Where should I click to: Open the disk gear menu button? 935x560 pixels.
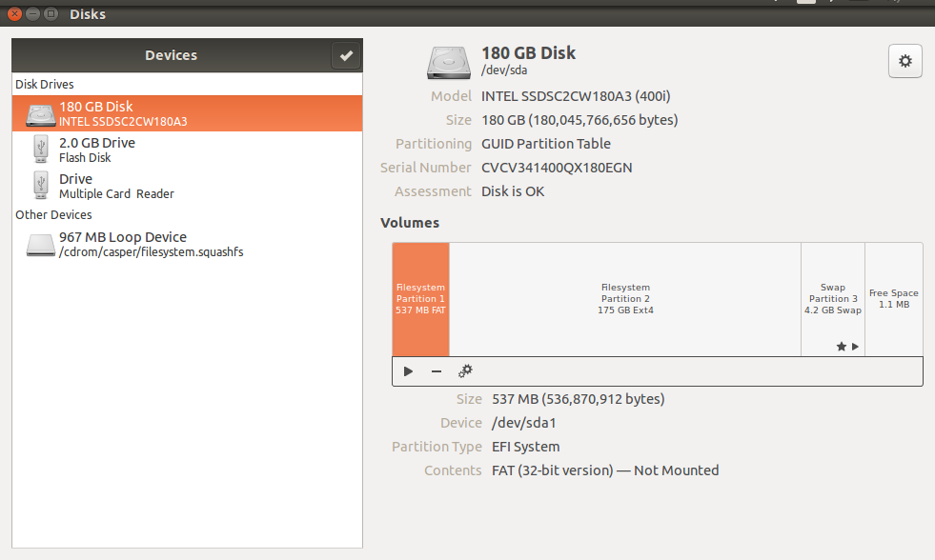click(905, 61)
